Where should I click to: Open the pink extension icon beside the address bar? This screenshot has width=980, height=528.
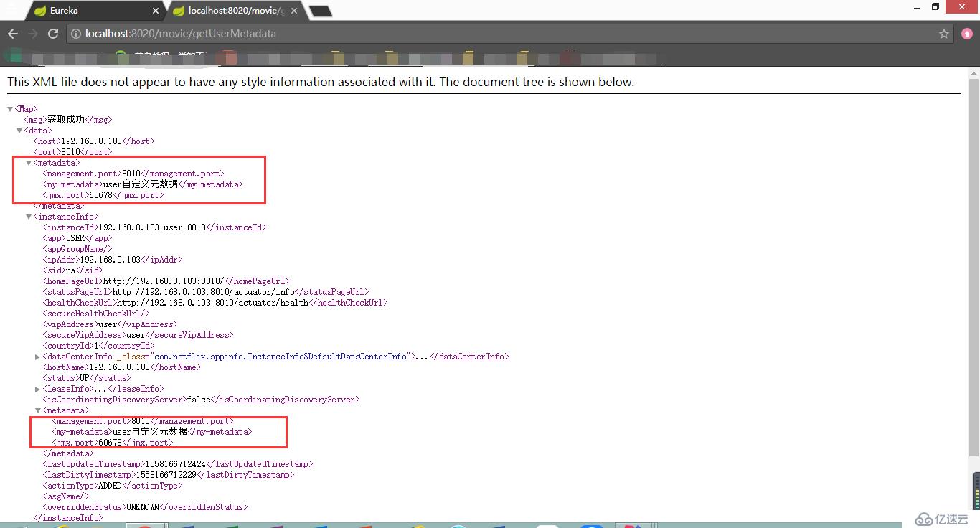coord(967,34)
